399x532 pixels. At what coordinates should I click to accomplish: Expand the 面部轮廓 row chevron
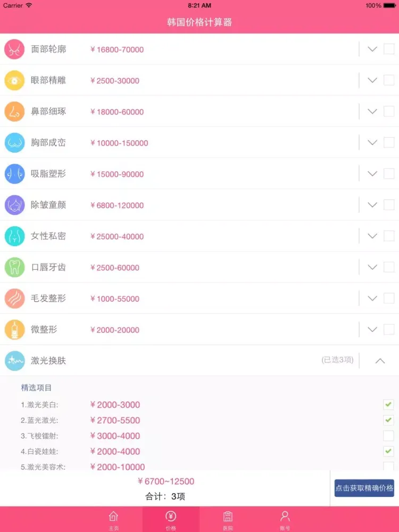coord(372,49)
